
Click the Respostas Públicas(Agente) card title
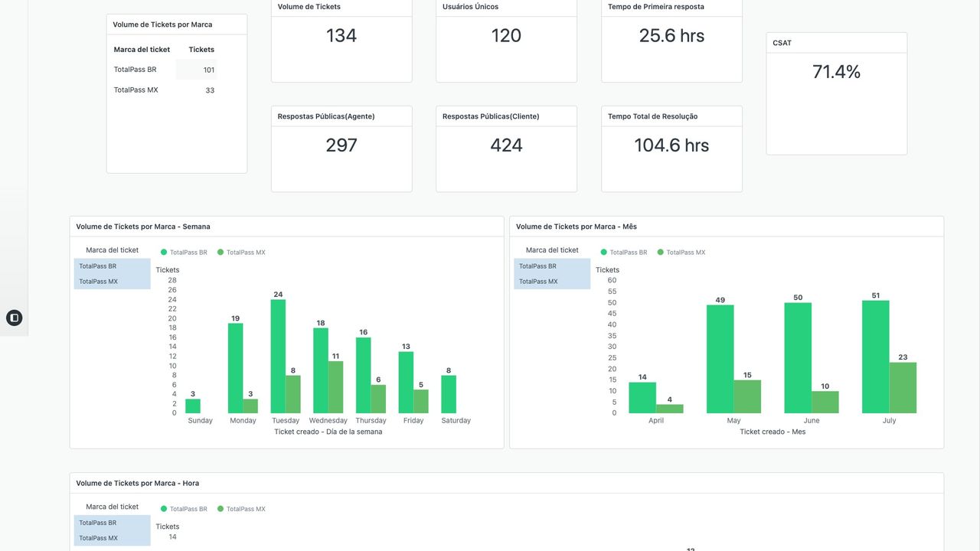coord(326,116)
